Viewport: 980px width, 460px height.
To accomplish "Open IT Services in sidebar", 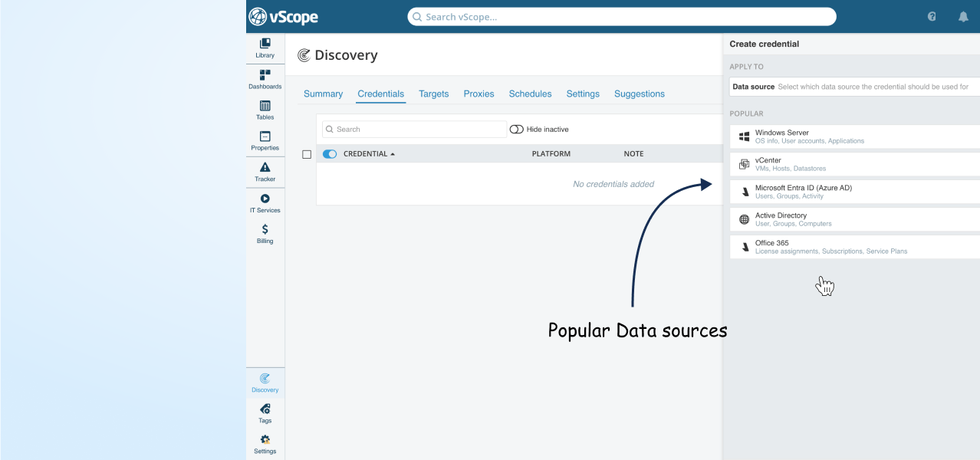I will tap(265, 203).
